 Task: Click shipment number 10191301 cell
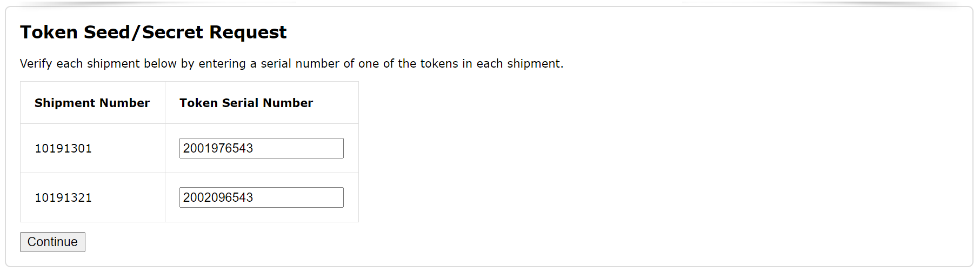click(63, 148)
